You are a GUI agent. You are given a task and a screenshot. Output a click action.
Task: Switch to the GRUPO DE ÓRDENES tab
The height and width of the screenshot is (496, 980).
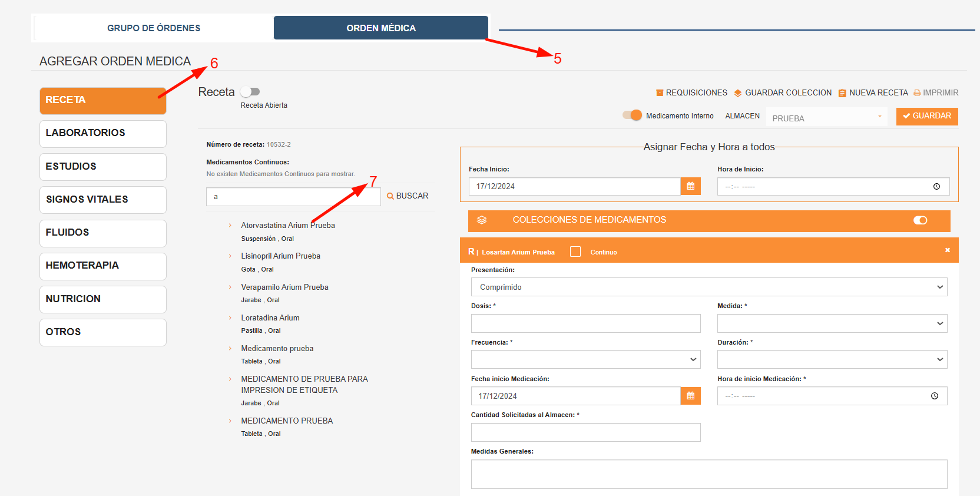coord(154,28)
